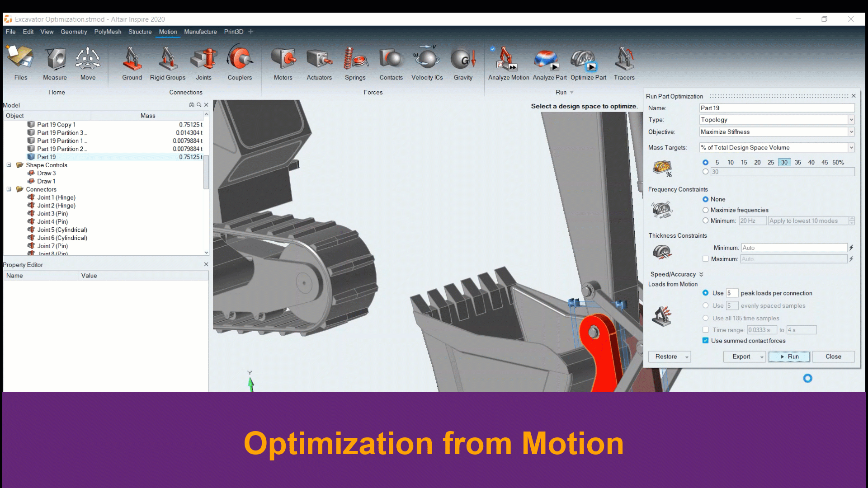The image size is (868, 488).
Task: Select the Springs tool icon
Action: coord(355,59)
